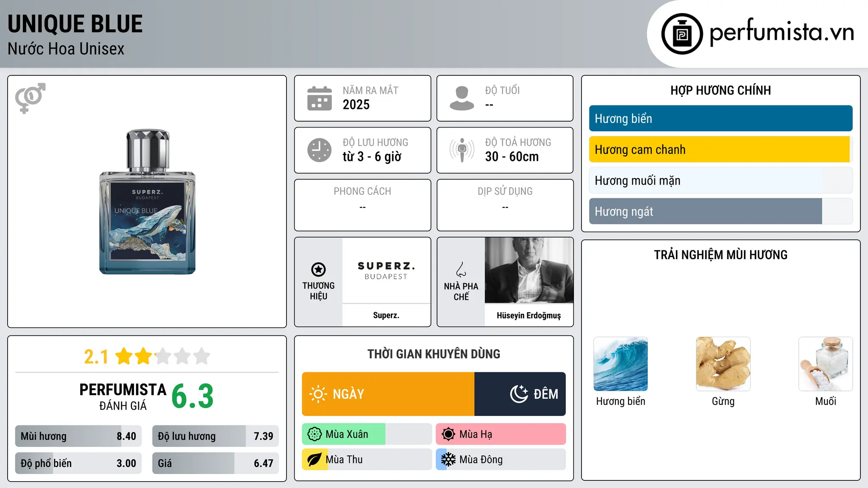Open the Superz. Budapest brand logo
This screenshot has height=488, width=868.
coord(386,270)
